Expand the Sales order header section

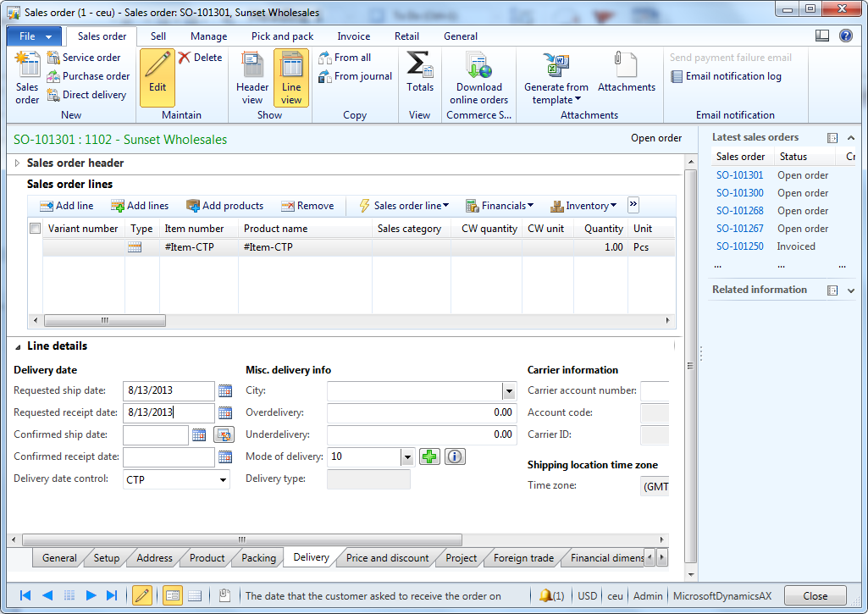click(17, 163)
